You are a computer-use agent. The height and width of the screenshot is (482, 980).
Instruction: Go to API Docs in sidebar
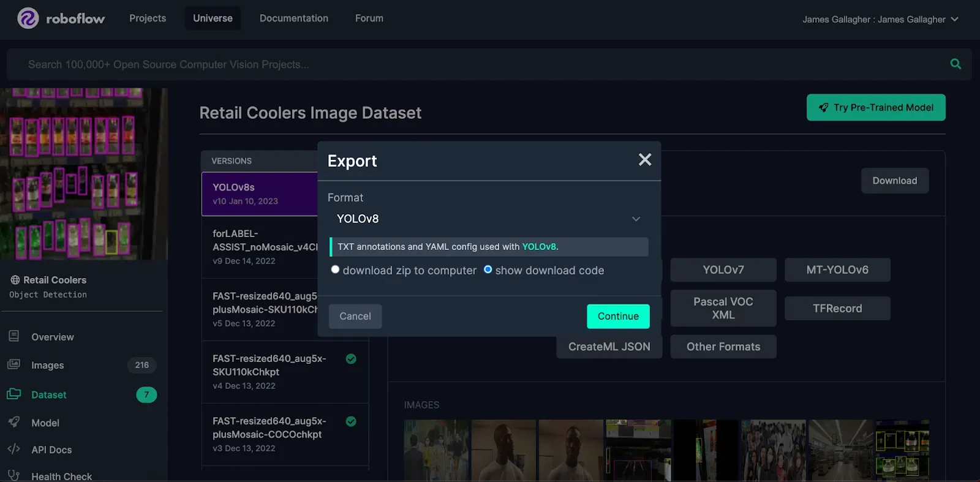point(51,450)
